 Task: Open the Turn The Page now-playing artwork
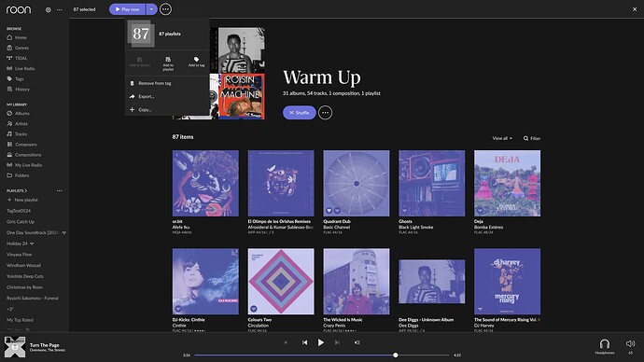(15, 347)
